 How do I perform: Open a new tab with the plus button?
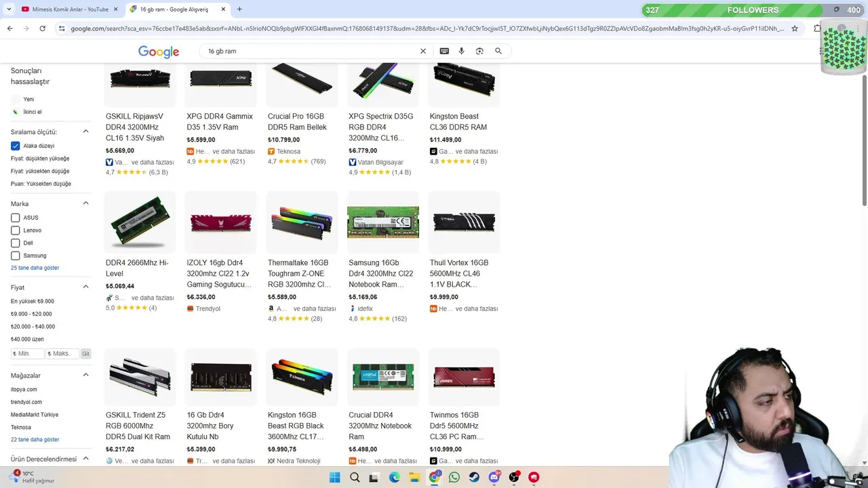[239, 9]
